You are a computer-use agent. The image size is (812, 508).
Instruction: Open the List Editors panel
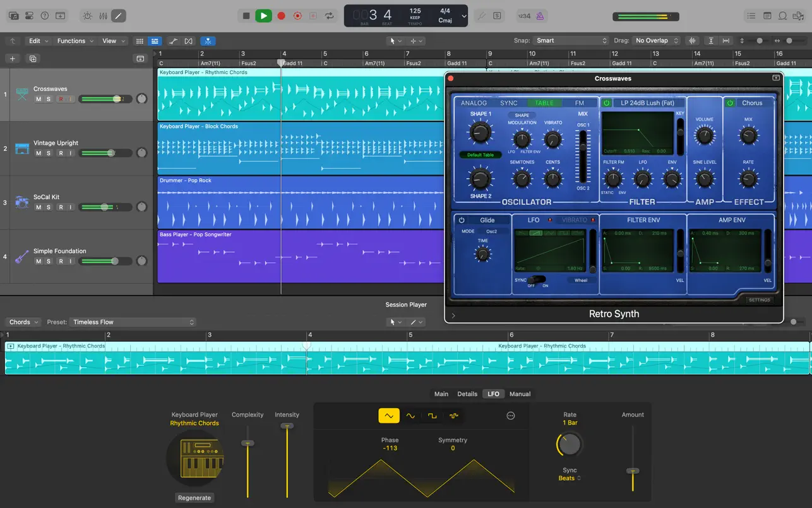tap(751, 16)
